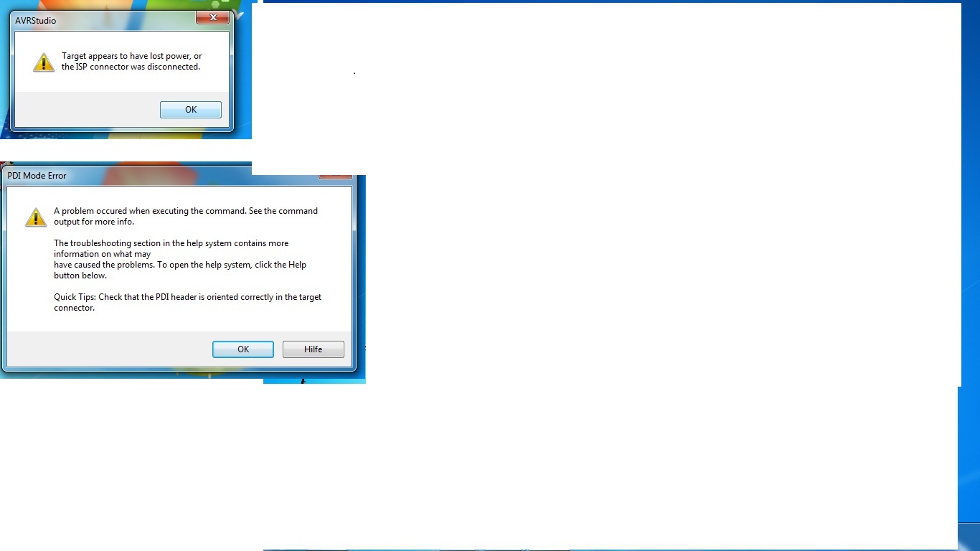This screenshot has width=980, height=551.
Task: Click the 'Quick Tips: Check that the PDI header' text
Action: (x=187, y=302)
